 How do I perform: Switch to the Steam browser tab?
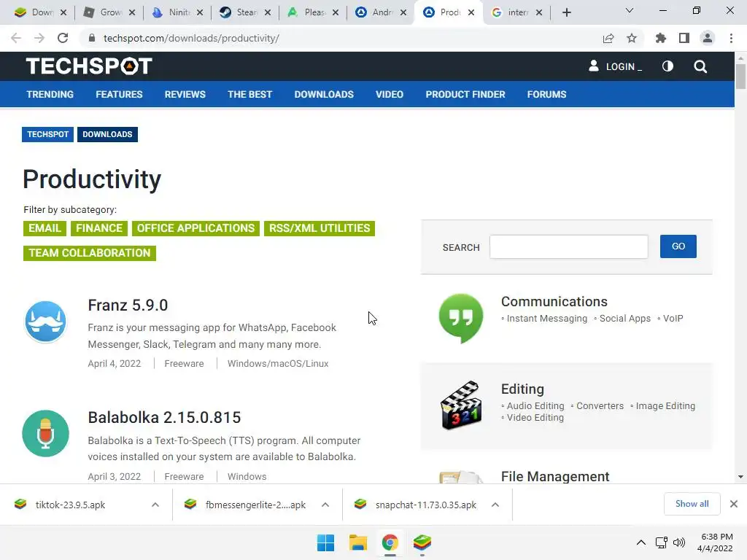point(247,12)
